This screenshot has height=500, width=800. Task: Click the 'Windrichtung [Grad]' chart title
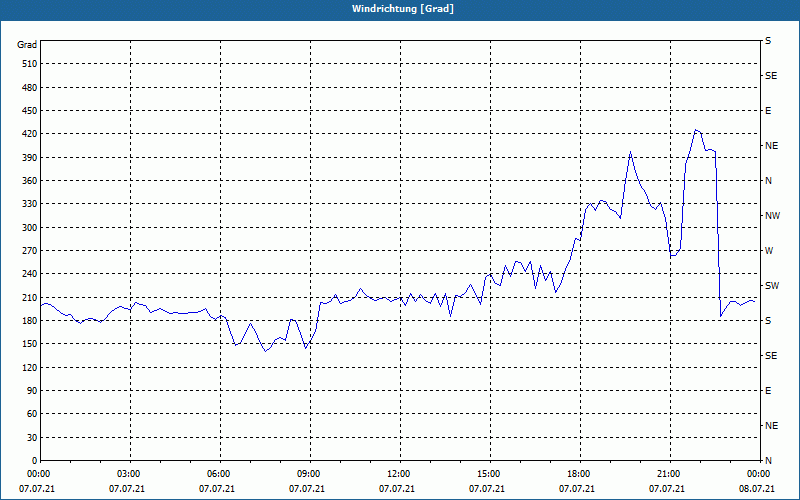tap(403, 9)
